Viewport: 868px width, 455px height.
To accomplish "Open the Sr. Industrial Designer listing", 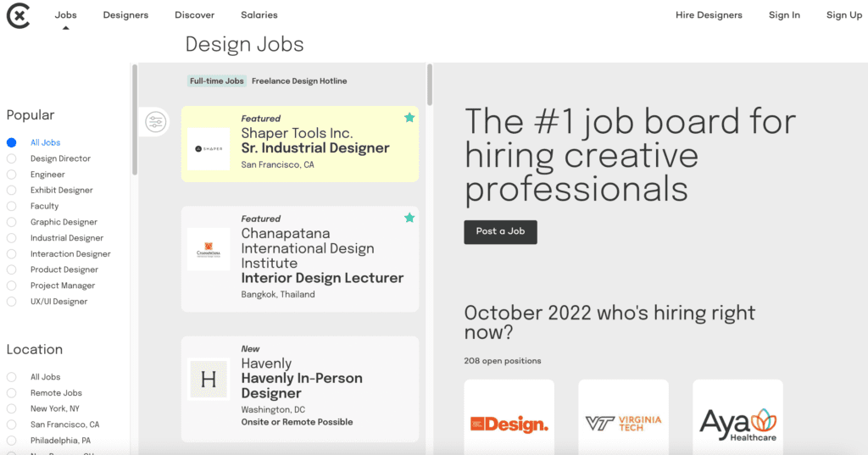I will click(300, 144).
